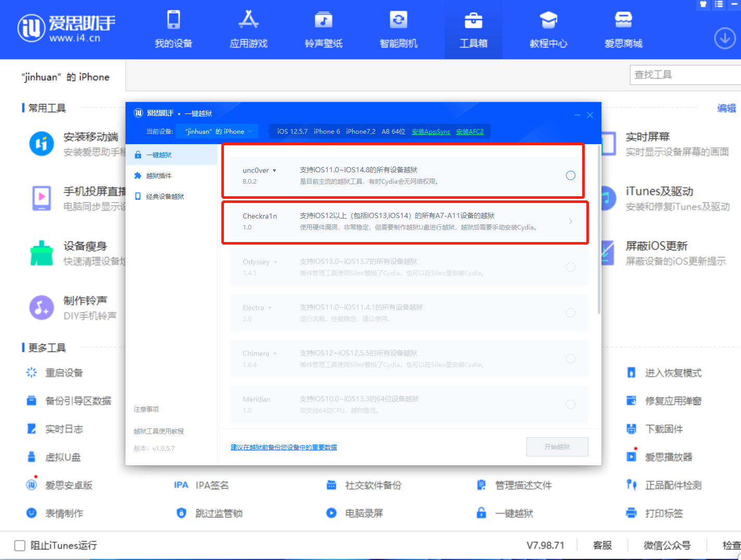
Task: Open the 下载固件 firmware download tool
Action: [655, 429]
